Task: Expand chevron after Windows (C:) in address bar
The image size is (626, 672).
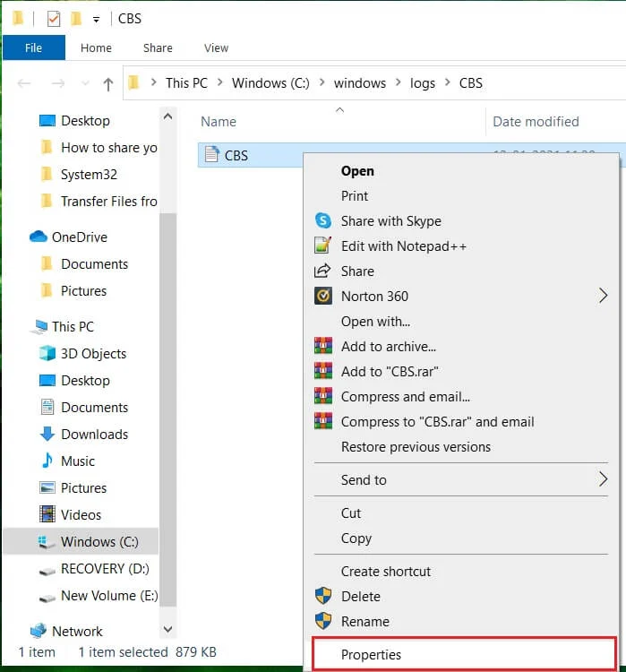Action: coord(322,82)
